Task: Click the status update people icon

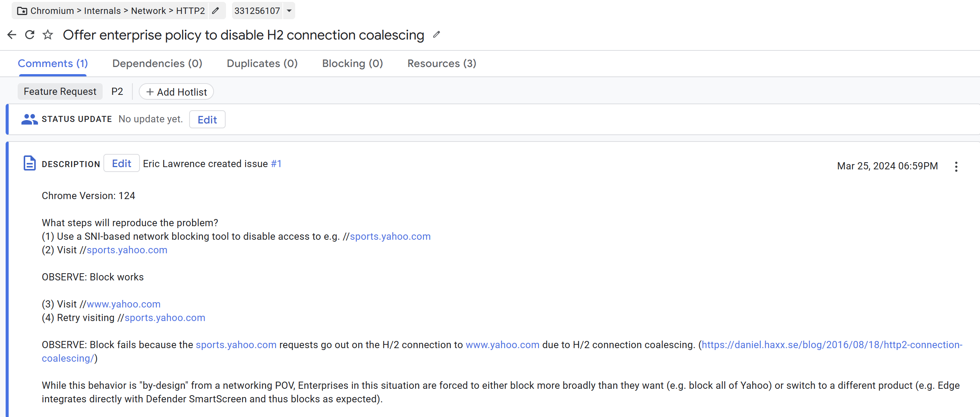Action: coord(29,119)
